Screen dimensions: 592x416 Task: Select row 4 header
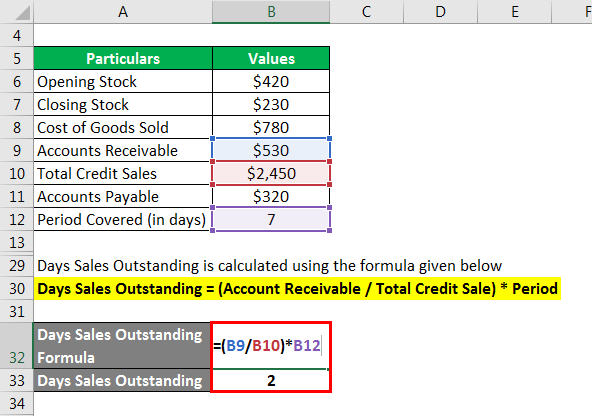click(17, 35)
